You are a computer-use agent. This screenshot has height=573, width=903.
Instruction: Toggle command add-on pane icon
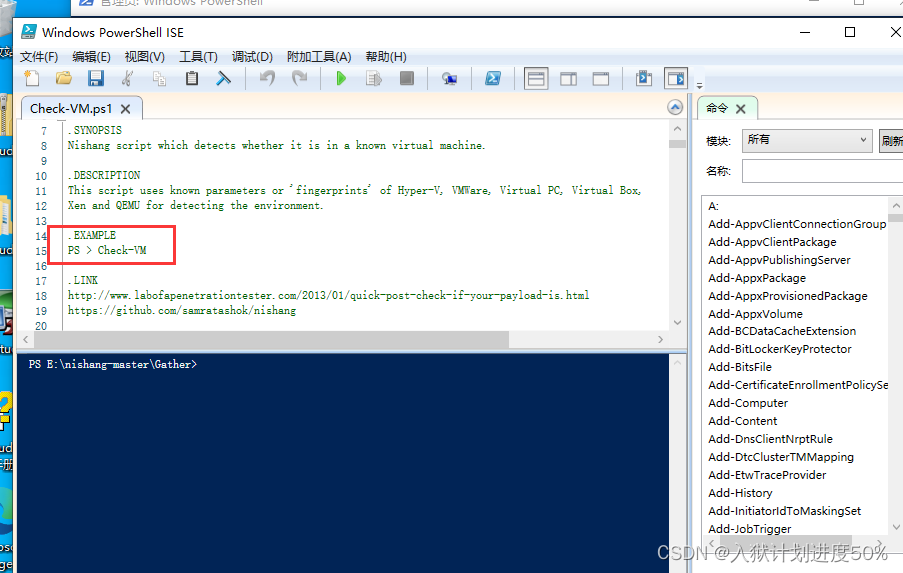coord(676,78)
